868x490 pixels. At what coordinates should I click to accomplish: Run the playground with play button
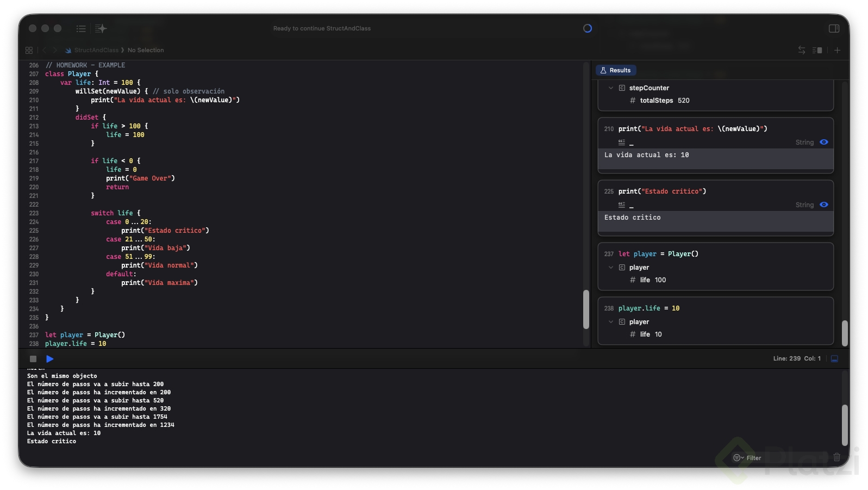(x=50, y=359)
